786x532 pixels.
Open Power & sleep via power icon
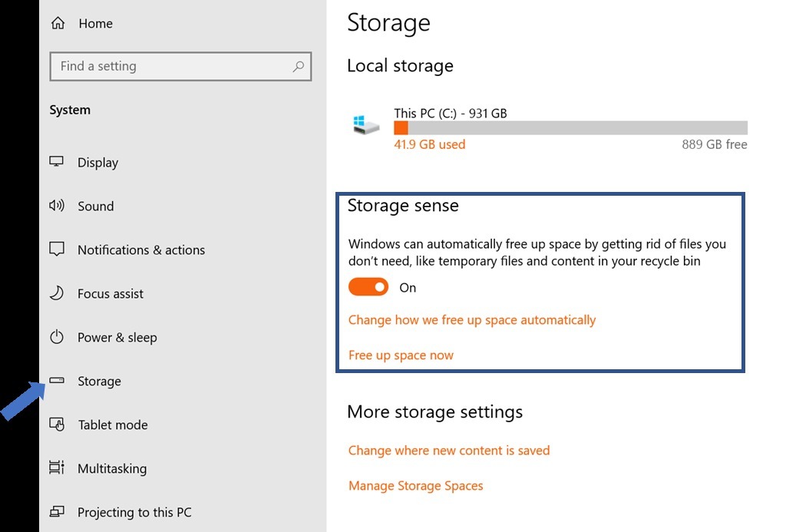point(57,337)
